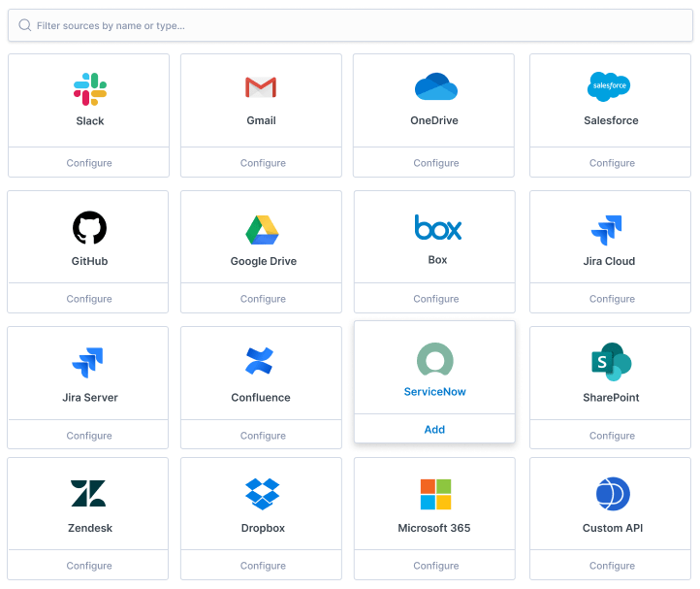This screenshot has width=700, height=589.
Task: Select the Microsoft 365 squares logo
Action: 435,494
